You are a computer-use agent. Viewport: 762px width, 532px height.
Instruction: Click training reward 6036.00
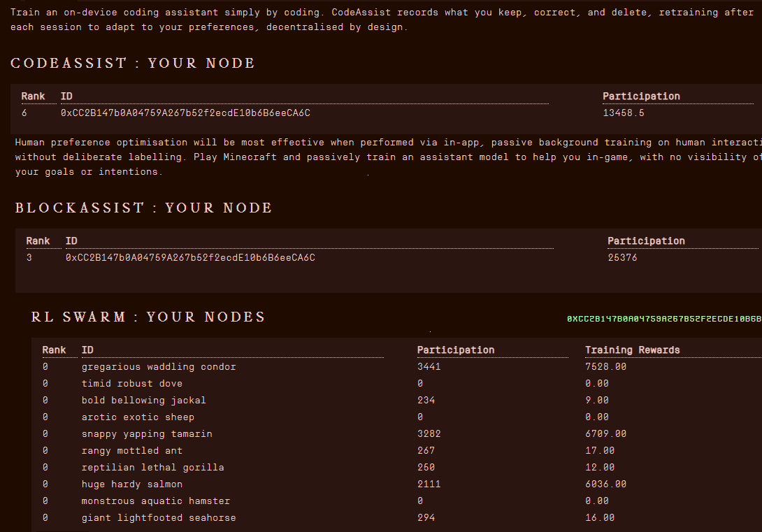[605, 484]
